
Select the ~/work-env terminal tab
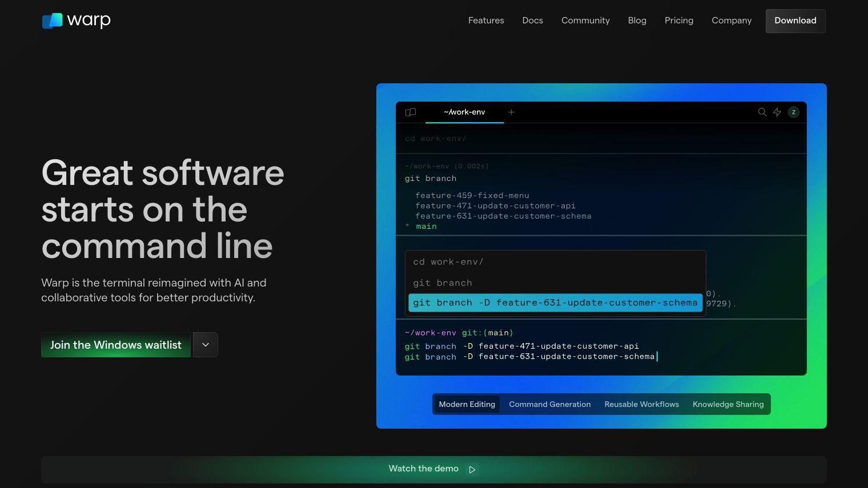pos(464,112)
